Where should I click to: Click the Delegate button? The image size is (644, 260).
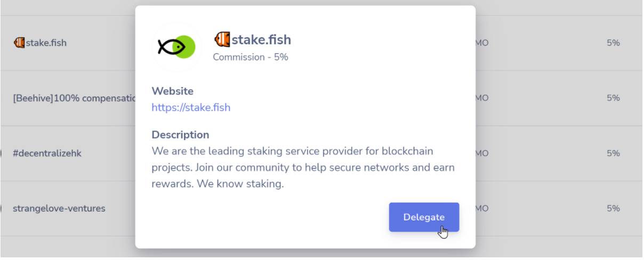coord(424,217)
